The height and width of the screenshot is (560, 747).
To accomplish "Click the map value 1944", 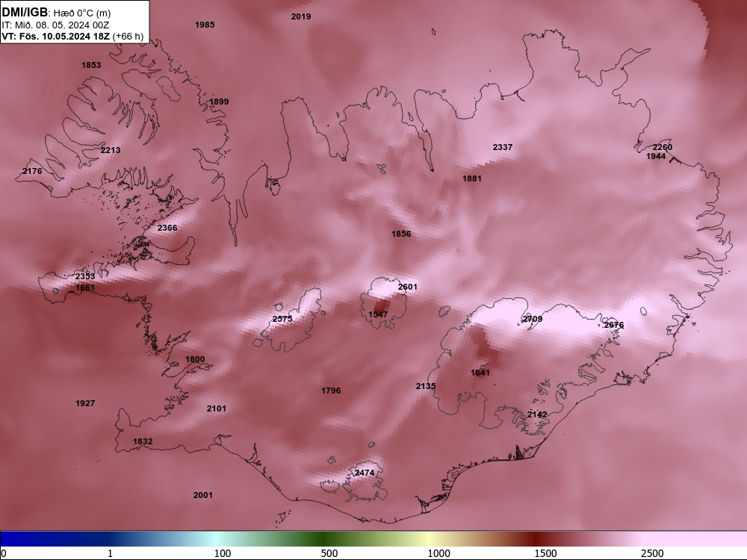I will click(656, 156).
